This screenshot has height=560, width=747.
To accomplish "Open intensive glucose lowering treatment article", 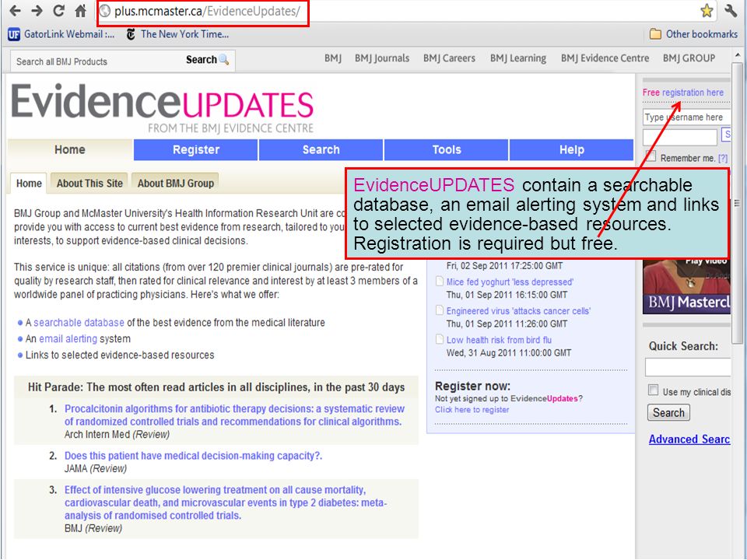I will [x=226, y=502].
